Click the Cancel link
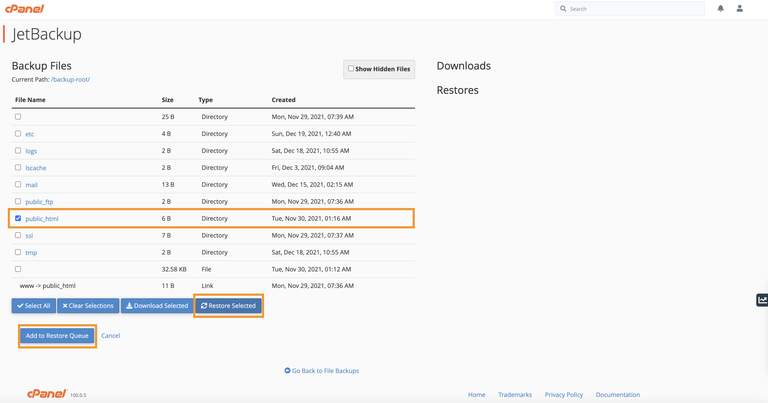The image size is (768, 403). 110,335
